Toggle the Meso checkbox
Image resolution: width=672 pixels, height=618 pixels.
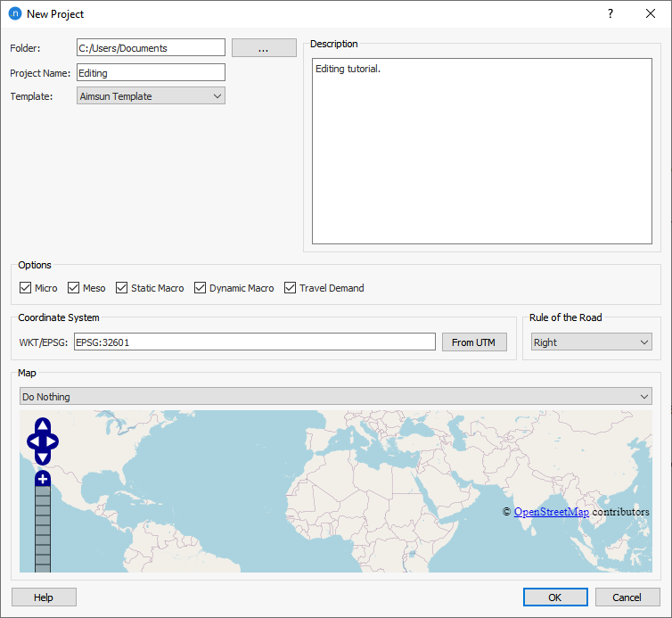pyautogui.click(x=74, y=288)
